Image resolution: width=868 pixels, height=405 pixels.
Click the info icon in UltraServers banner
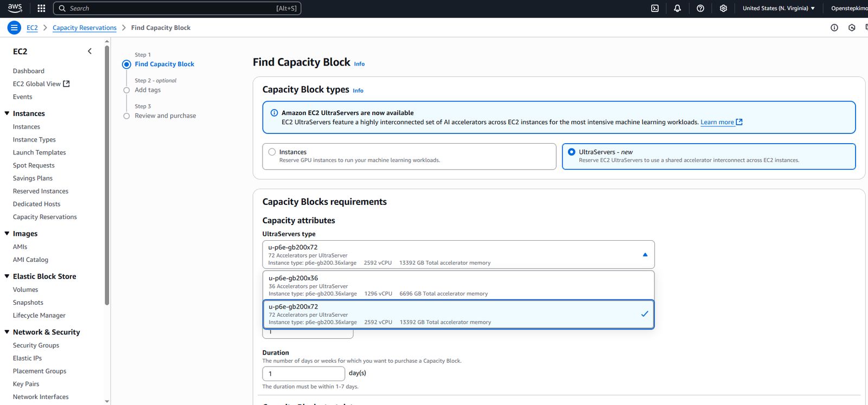(274, 113)
